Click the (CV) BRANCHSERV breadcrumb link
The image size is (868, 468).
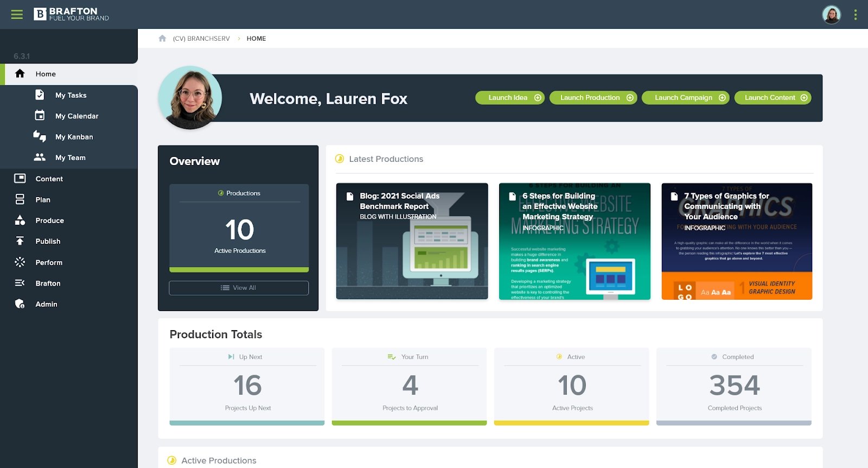point(201,39)
